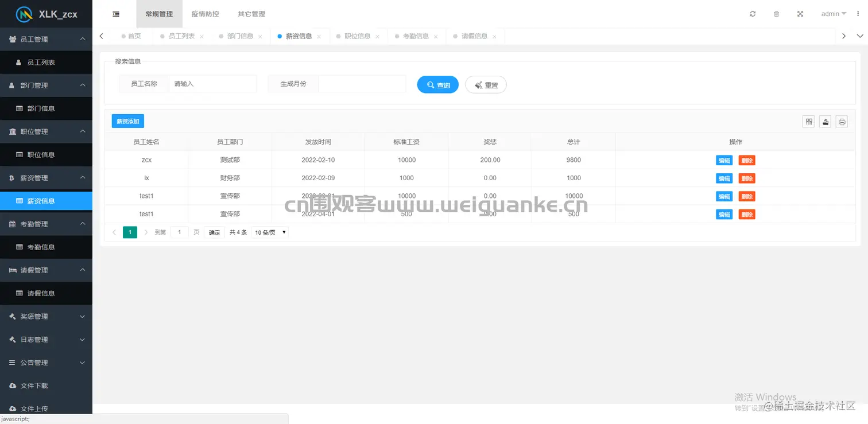
Task: Go to next page arrow in pagination
Action: pos(146,232)
